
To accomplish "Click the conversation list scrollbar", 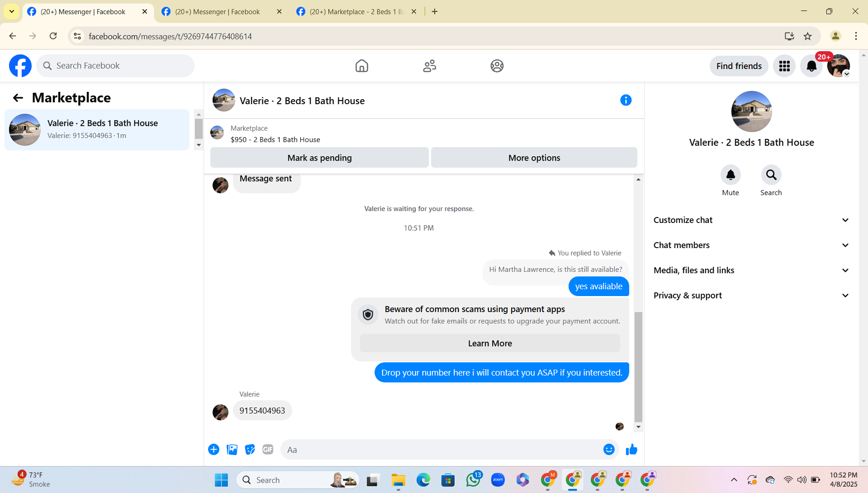I will 198,129.
